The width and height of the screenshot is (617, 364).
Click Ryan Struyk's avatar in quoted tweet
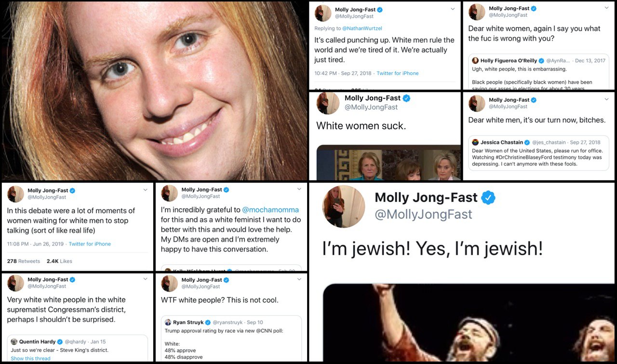(168, 323)
